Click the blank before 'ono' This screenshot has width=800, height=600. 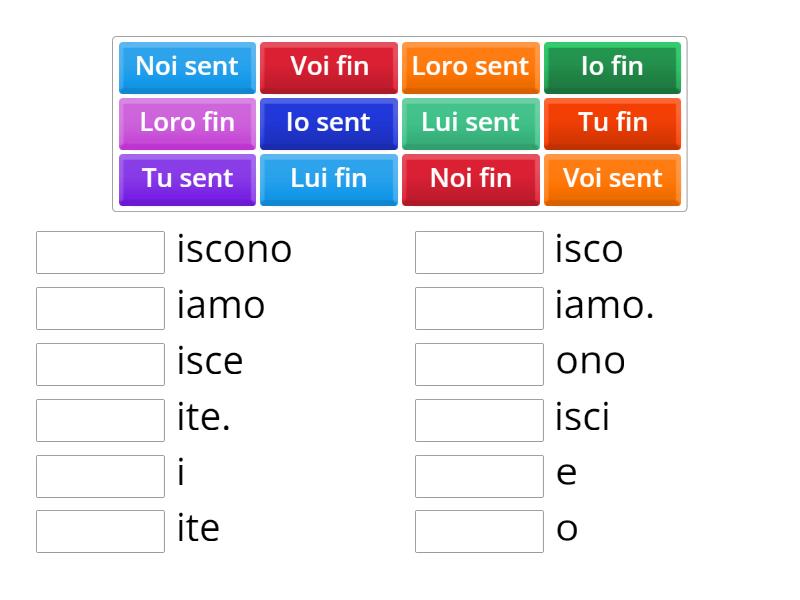tap(478, 363)
